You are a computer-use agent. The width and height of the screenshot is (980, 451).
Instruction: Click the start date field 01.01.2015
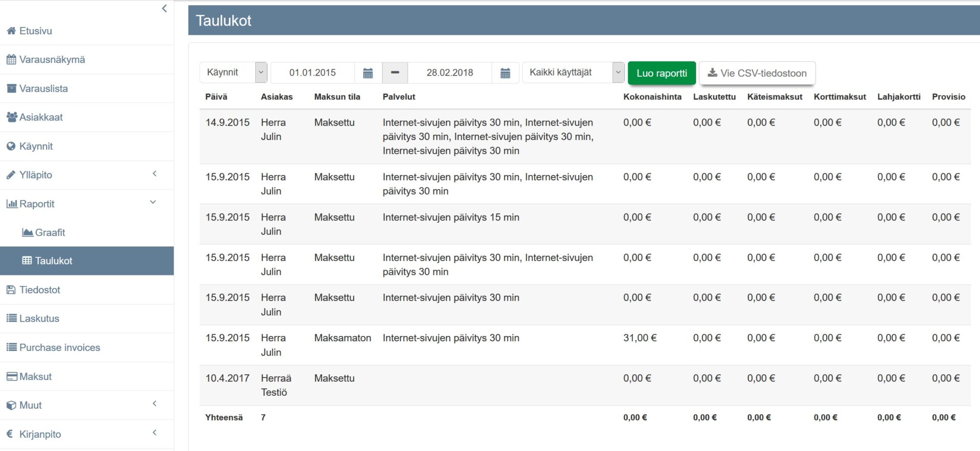312,73
